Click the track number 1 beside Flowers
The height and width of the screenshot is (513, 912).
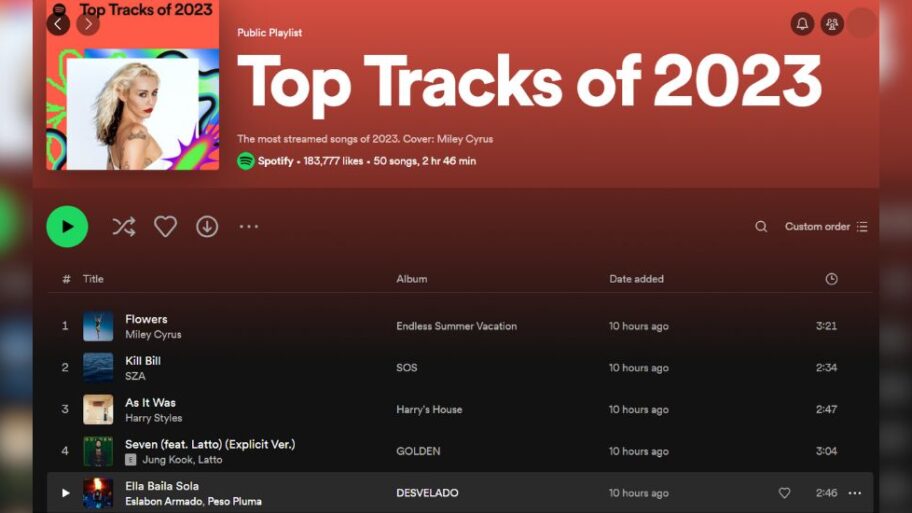[x=65, y=326]
